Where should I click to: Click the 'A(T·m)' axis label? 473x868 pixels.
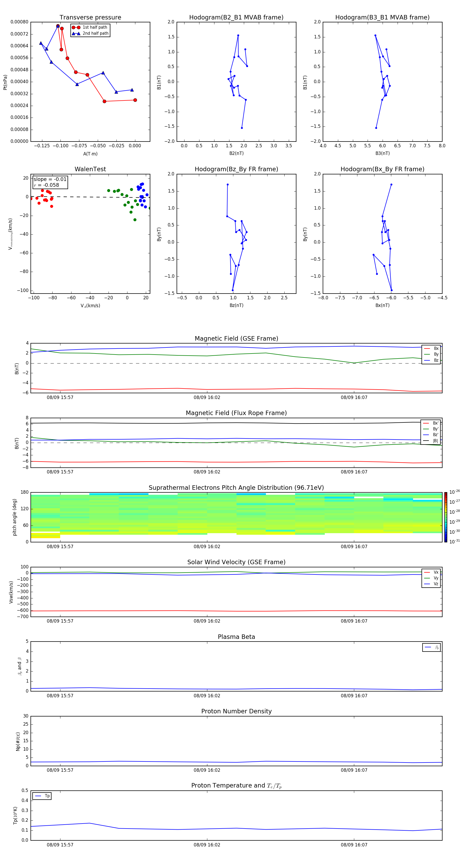pyautogui.click(x=90, y=154)
